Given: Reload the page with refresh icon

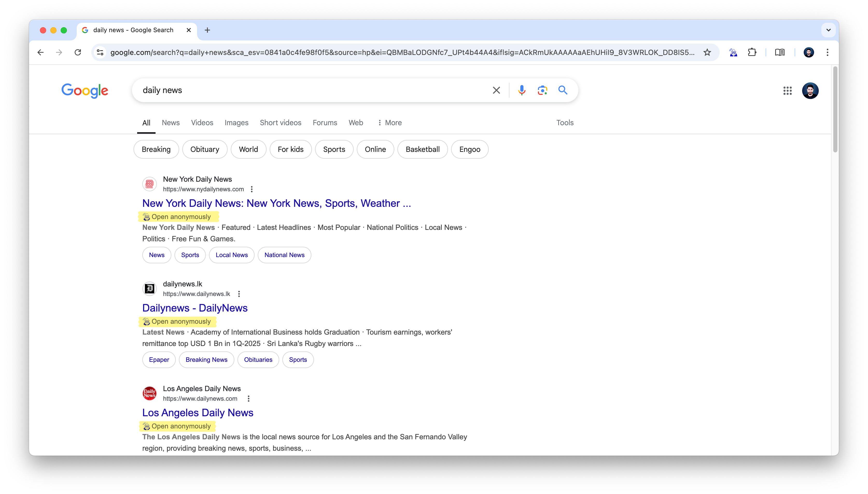Looking at the screenshot, I should (x=78, y=52).
